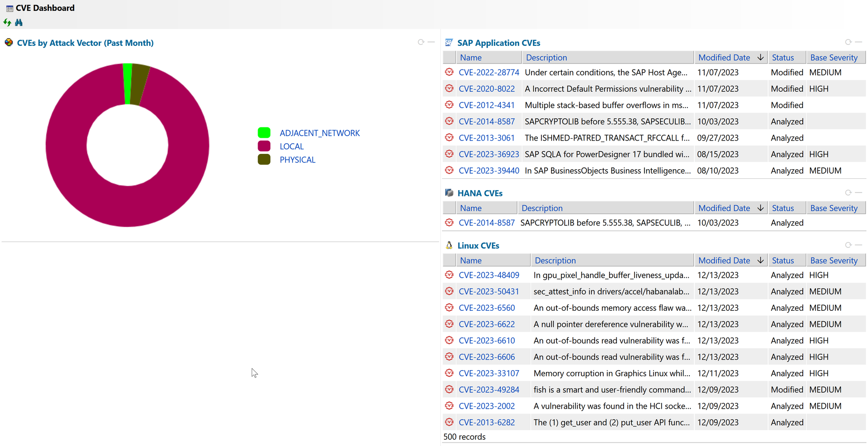Collapse the Linux CVEs panel
The height and width of the screenshot is (446, 868).
[858, 245]
